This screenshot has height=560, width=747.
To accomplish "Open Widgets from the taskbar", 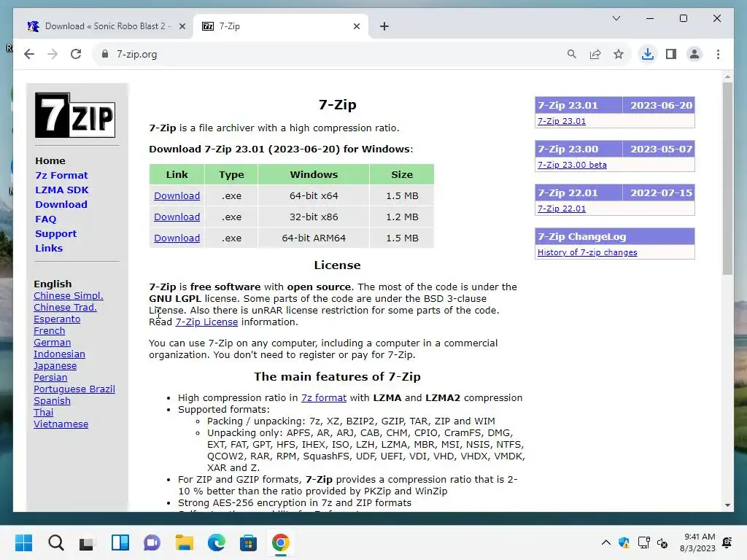I will [x=120, y=542].
